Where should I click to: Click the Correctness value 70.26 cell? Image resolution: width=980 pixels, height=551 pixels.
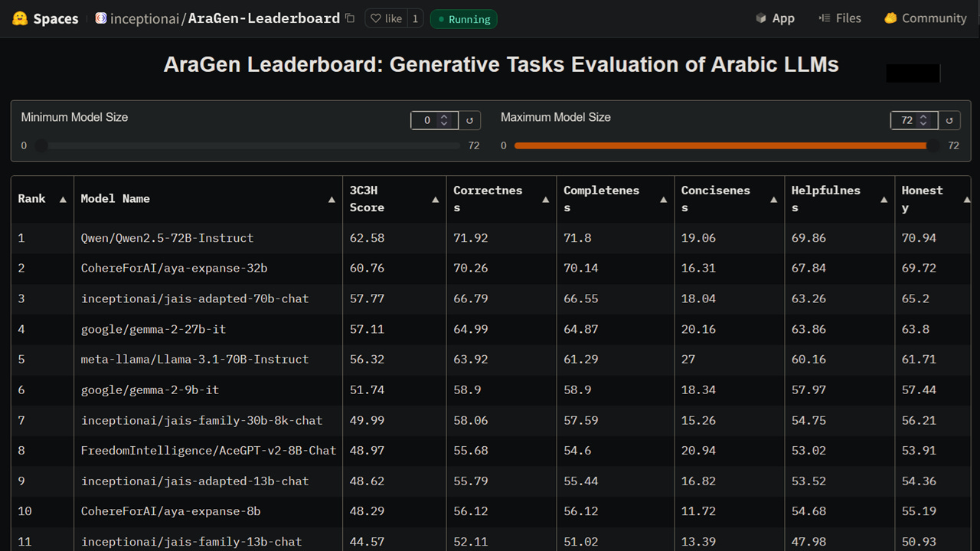(x=501, y=269)
